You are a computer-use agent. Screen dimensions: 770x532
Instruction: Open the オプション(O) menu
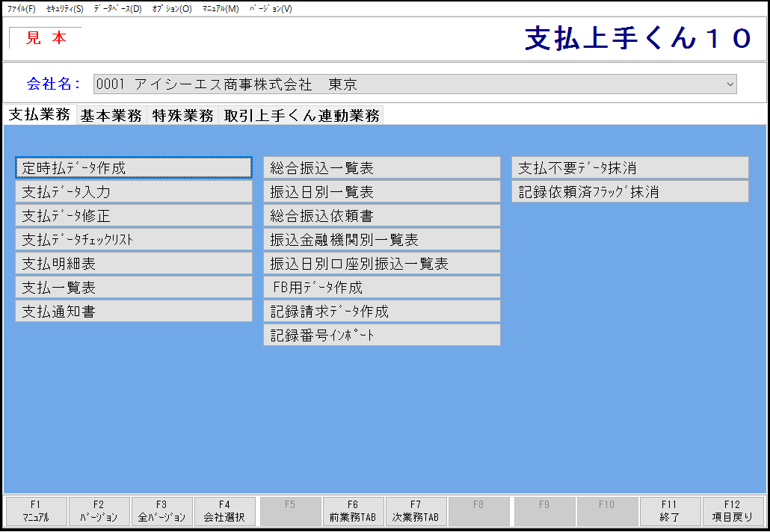click(172, 9)
